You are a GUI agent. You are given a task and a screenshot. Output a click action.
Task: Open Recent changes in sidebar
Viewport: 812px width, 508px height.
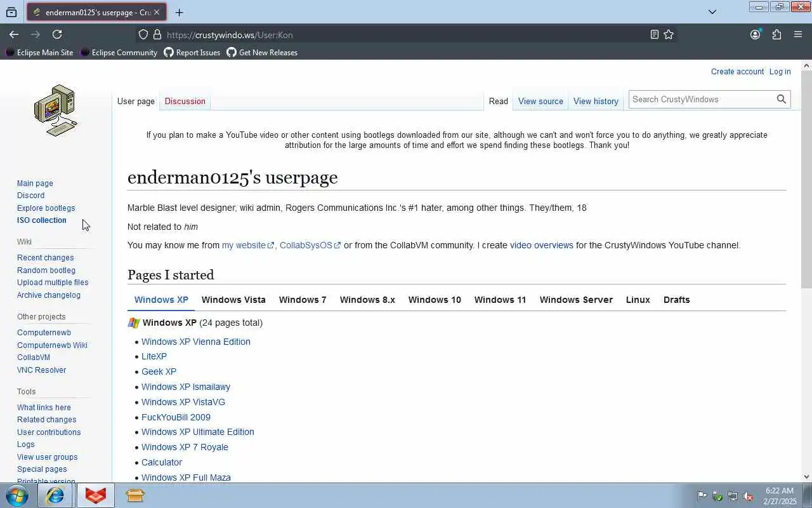[45, 258]
